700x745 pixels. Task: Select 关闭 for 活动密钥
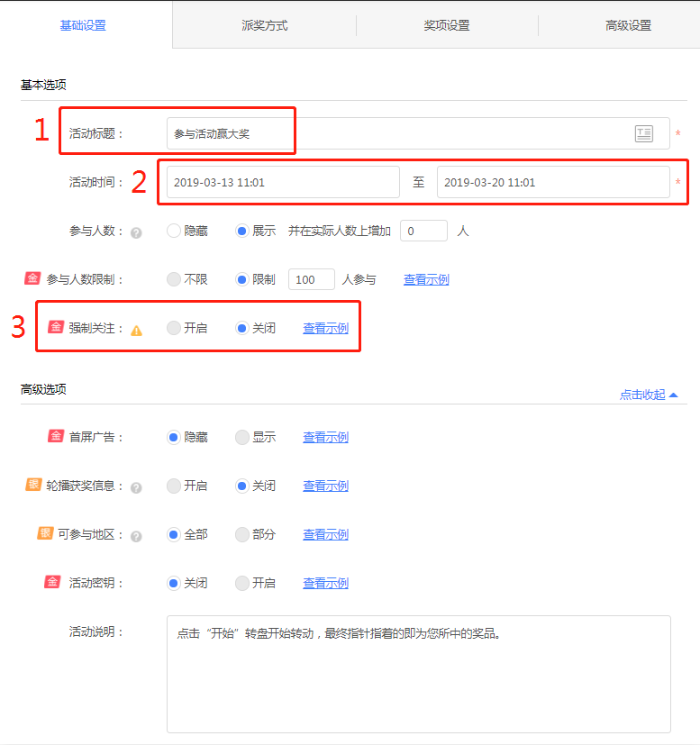tap(174, 583)
